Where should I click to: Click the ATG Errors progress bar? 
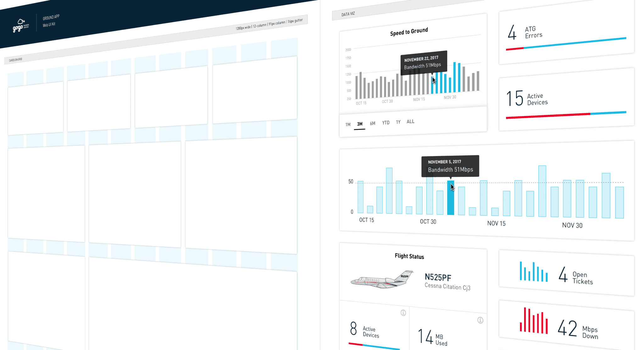click(566, 43)
